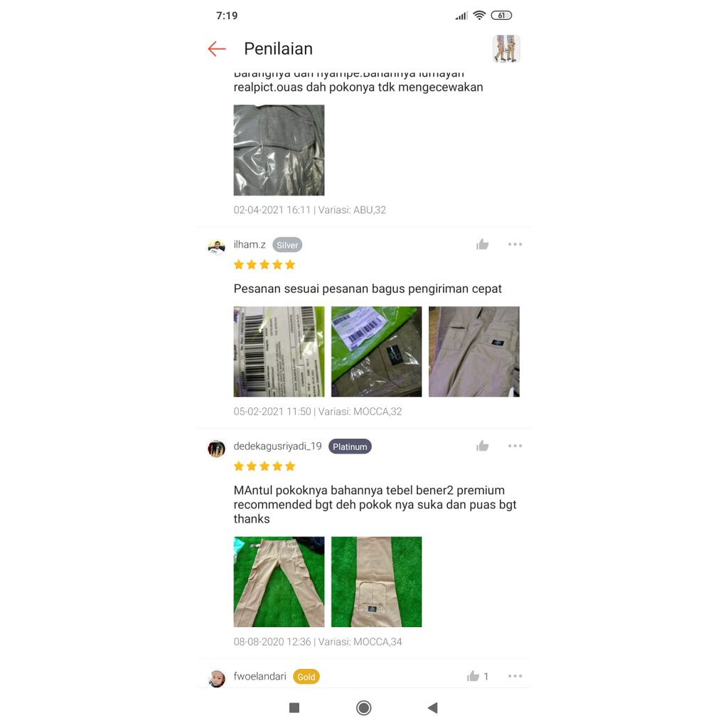The image size is (728, 728).
Task: Open more options for ilham.z's review
Action: click(515, 245)
